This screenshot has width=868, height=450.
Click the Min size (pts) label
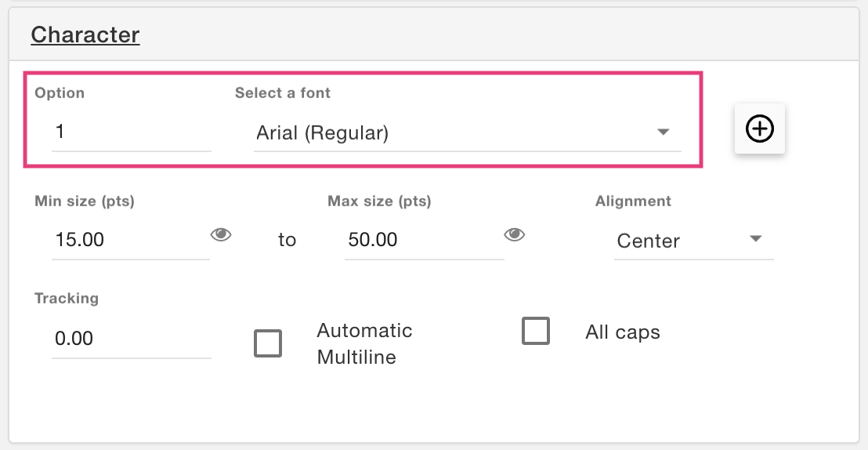[x=85, y=201]
